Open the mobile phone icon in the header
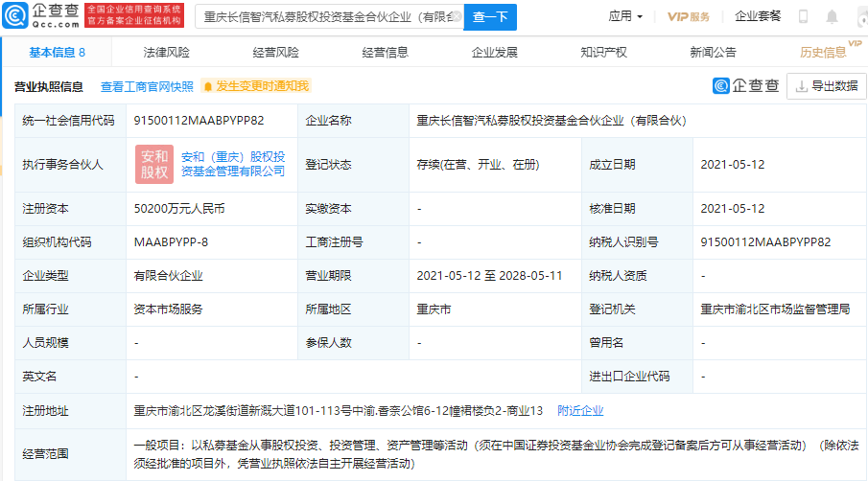This screenshot has width=868, height=481. pos(803,16)
